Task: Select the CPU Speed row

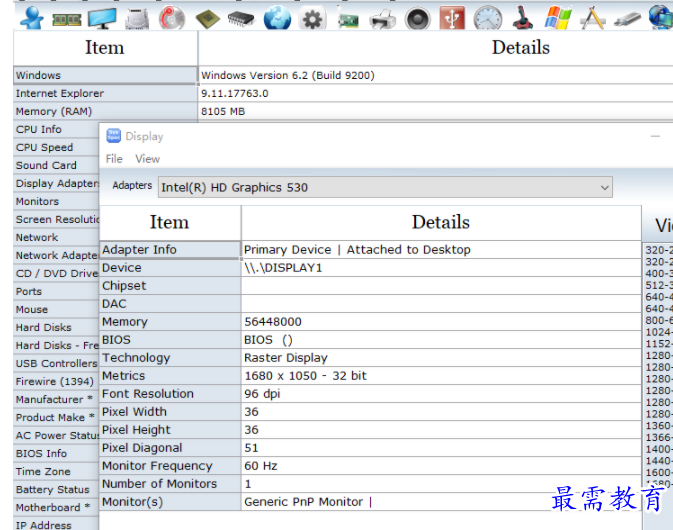Action: click(x=56, y=147)
